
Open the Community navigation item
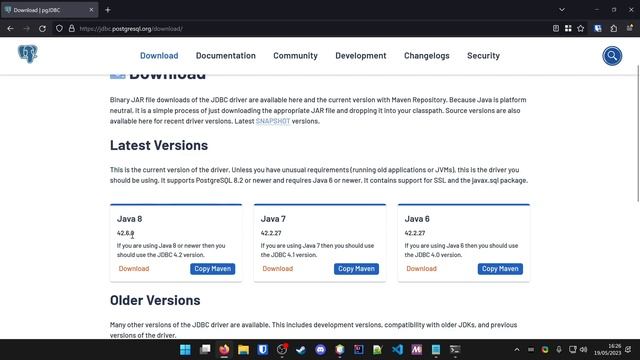(x=296, y=56)
